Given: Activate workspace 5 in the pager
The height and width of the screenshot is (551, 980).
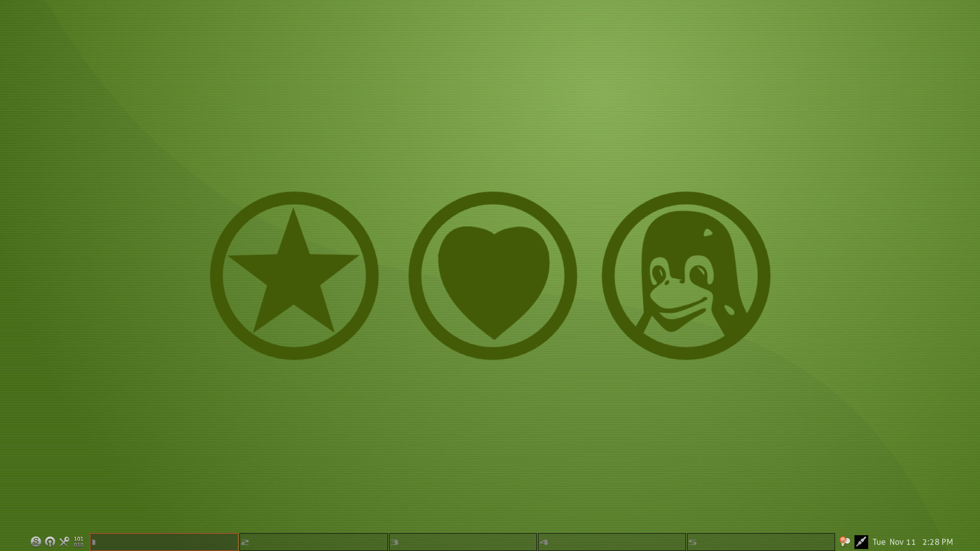Looking at the screenshot, I should [761, 542].
